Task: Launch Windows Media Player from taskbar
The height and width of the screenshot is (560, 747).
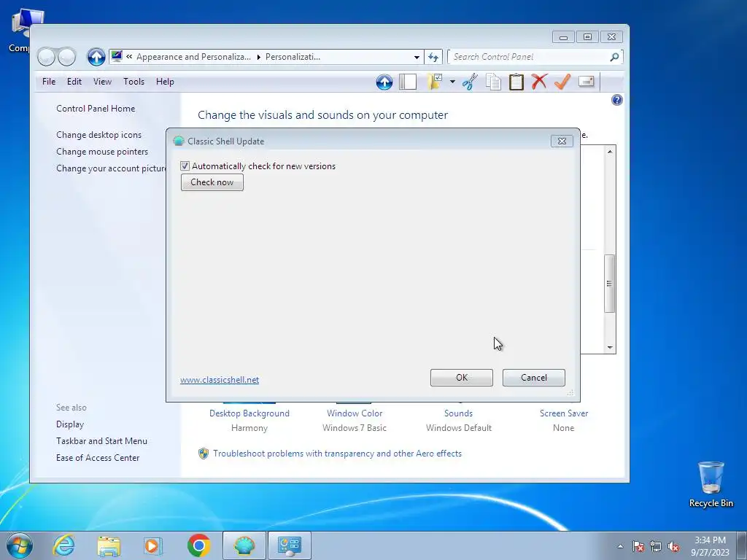Action: coord(153,545)
